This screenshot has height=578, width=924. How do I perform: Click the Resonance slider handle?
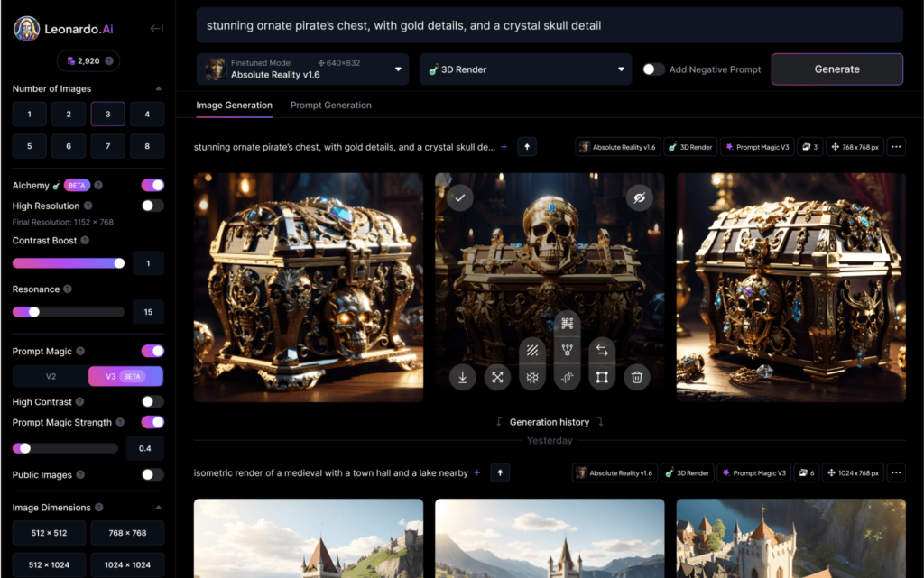point(33,312)
